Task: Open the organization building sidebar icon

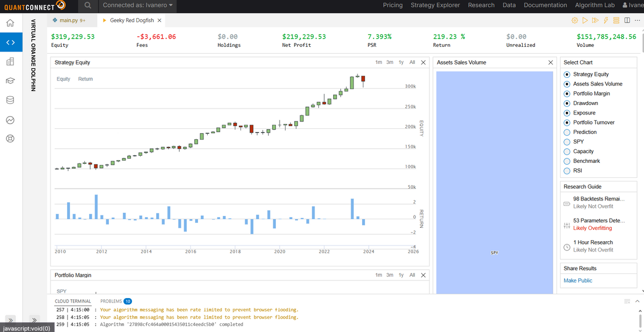Action: (x=10, y=61)
